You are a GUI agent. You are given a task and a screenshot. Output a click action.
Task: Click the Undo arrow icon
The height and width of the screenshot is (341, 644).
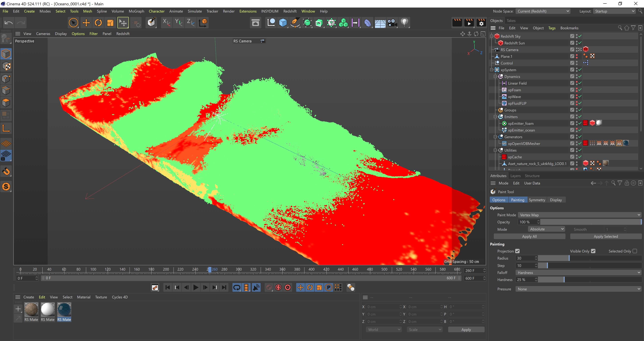pos(9,23)
